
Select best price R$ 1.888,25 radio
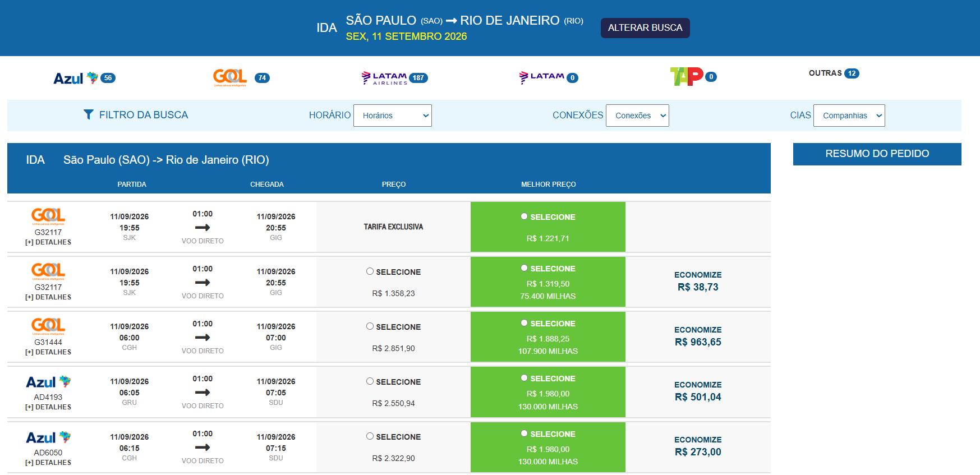click(x=524, y=323)
